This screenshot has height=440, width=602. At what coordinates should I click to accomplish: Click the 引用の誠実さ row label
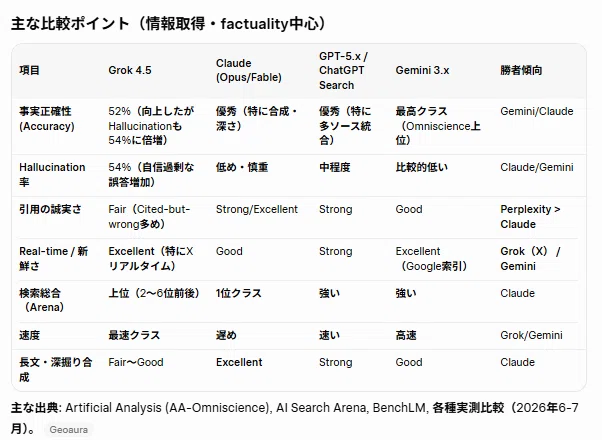click(x=50, y=209)
